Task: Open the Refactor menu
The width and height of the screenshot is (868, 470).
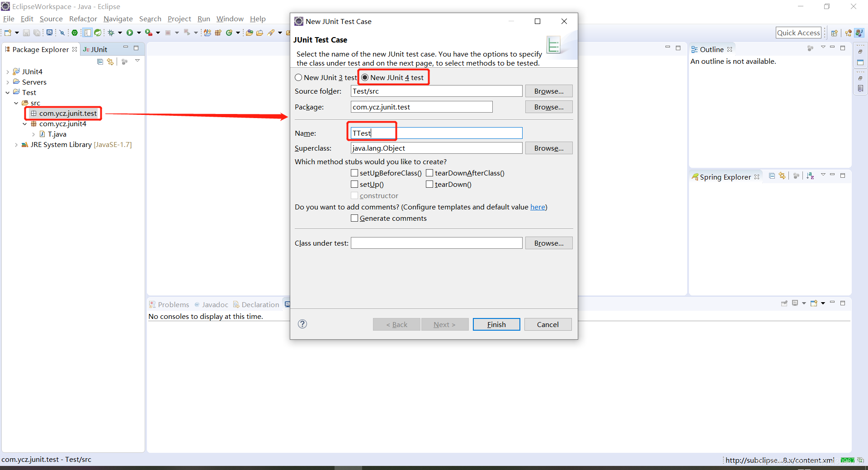Action: tap(83, 19)
